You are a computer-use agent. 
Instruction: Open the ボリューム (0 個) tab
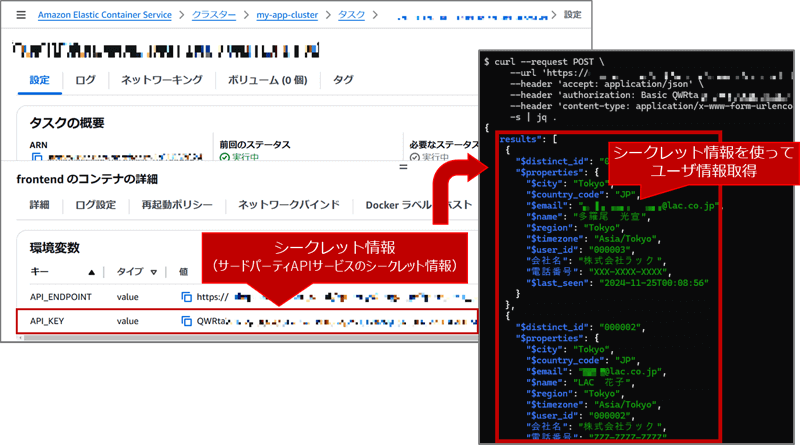[x=267, y=80]
